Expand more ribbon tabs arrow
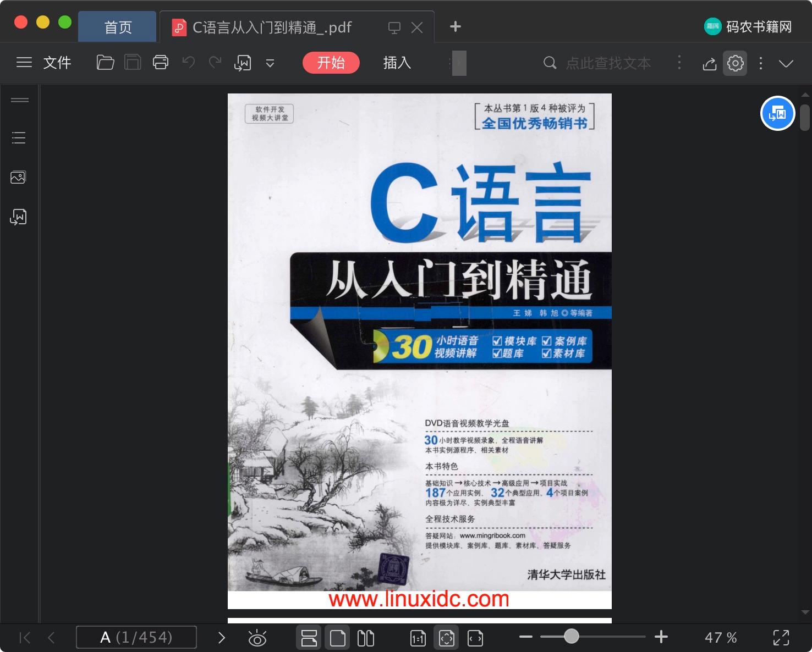 [x=458, y=63]
